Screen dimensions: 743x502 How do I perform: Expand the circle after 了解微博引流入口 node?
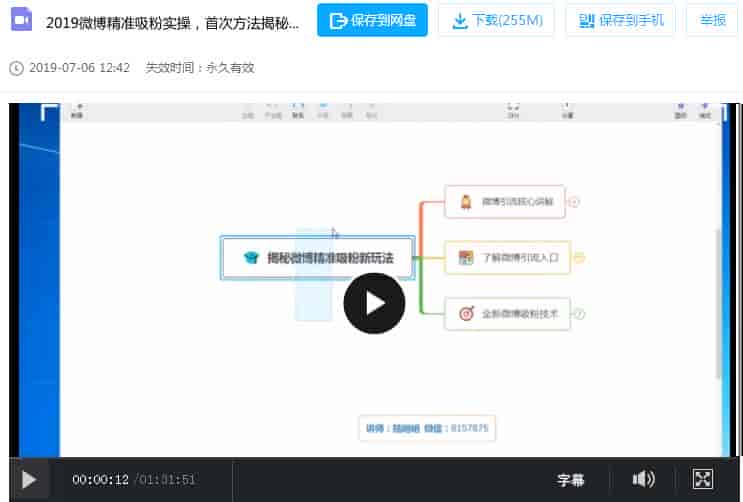(579, 258)
